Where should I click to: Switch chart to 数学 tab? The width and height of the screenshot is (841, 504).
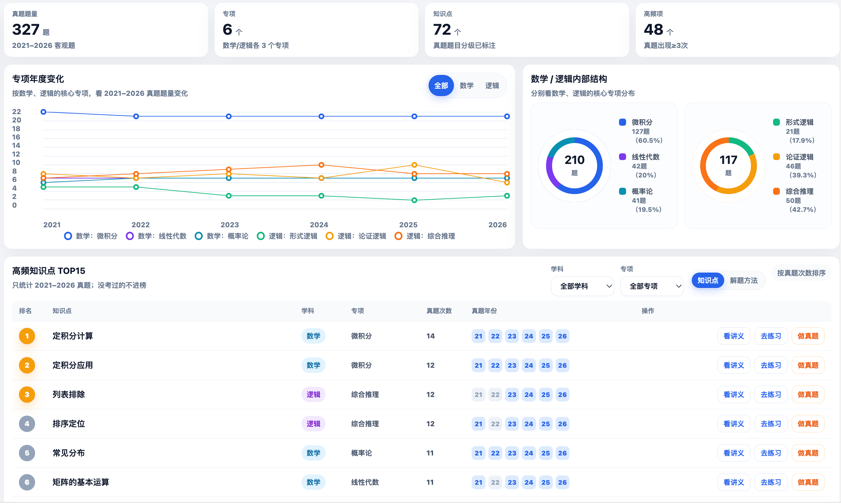467,85
